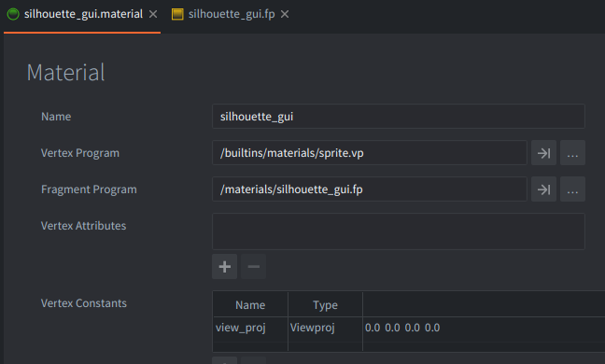Browse for a Vertex Program file
This screenshot has height=364, width=605.
point(572,153)
